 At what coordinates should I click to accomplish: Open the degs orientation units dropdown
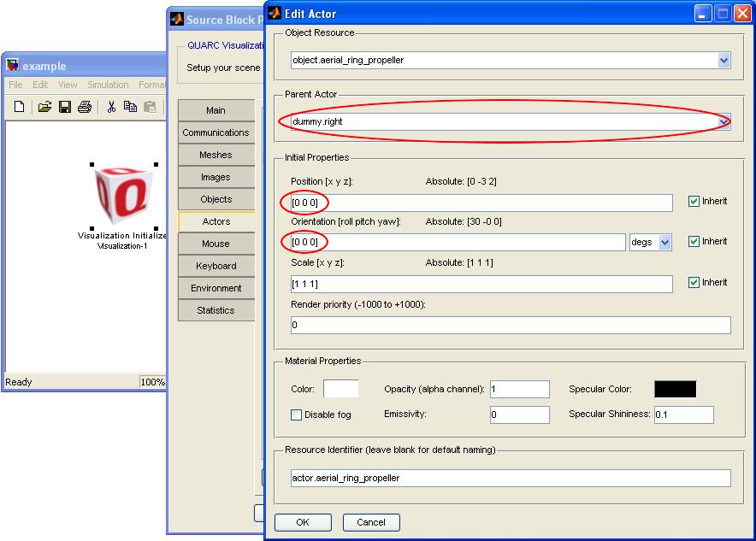(664, 243)
